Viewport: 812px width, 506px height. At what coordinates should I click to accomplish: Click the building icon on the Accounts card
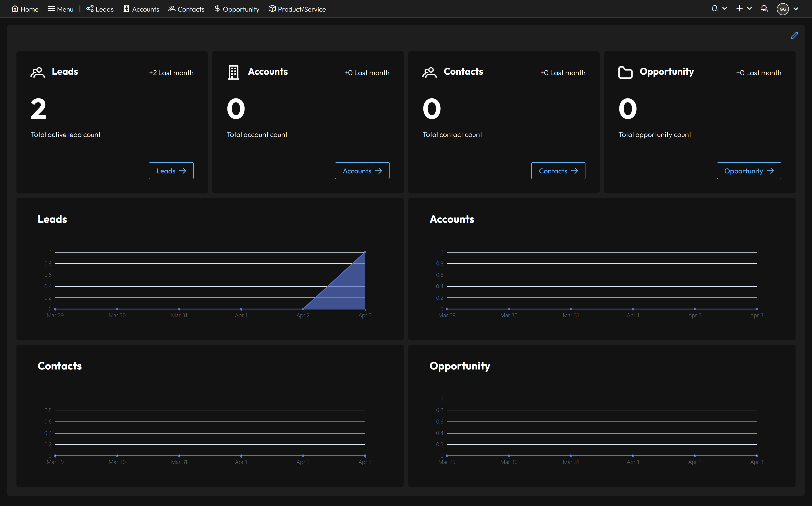pos(233,72)
